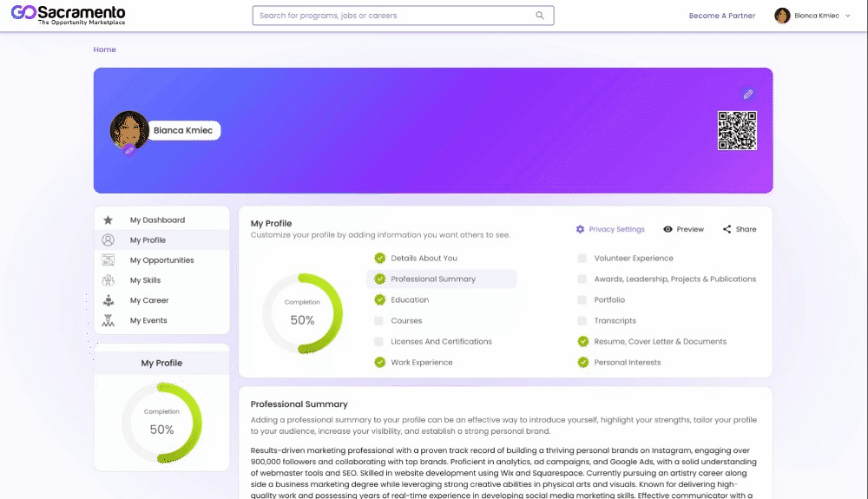Click the GO Sacramento logo
The image size is (868, 499).
click(x=68, y=15)
